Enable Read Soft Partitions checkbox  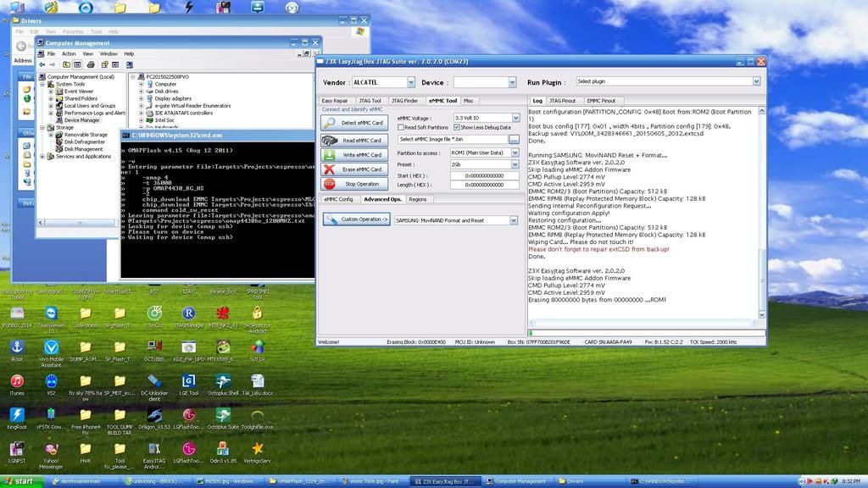tap(401, 127)
